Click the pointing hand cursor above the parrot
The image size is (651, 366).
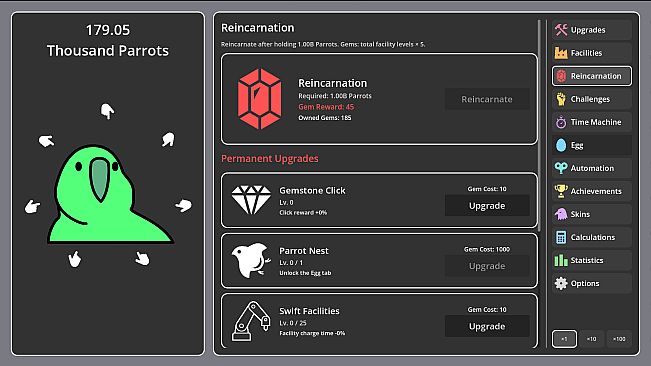(x=108, y=111)
